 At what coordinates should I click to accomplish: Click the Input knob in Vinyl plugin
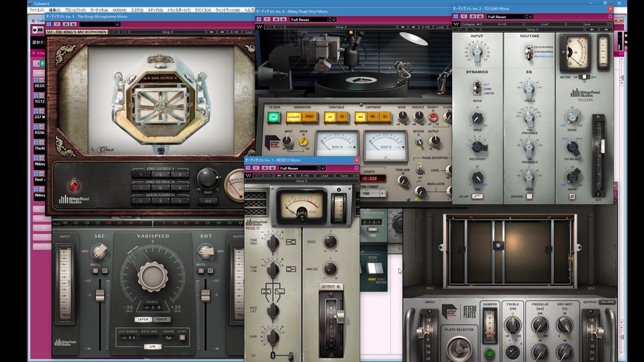[x=288, y=141]
